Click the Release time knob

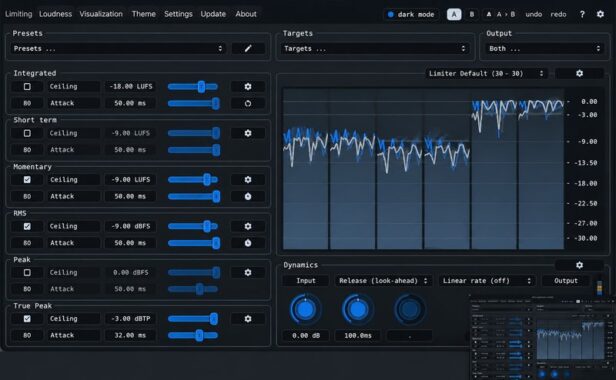pyautogui.click(x=358, y=310)
